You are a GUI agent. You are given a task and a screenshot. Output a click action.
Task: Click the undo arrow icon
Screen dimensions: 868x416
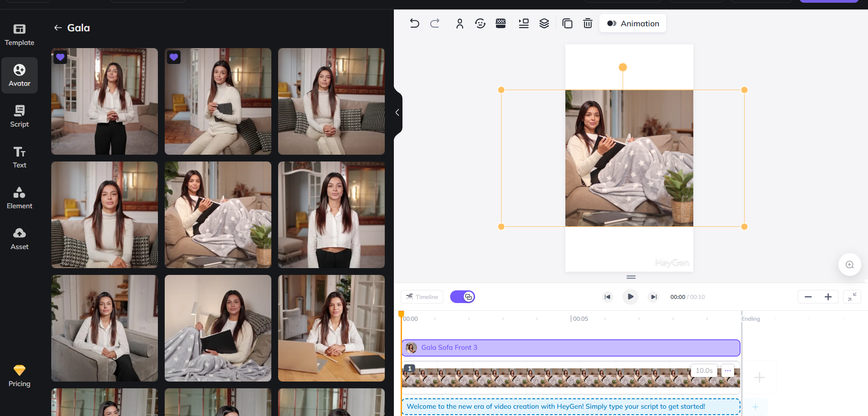[414, 24]
